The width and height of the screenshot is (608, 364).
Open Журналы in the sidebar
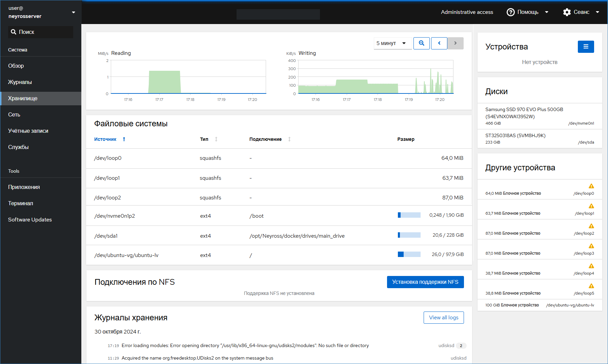tap(20, 82)
